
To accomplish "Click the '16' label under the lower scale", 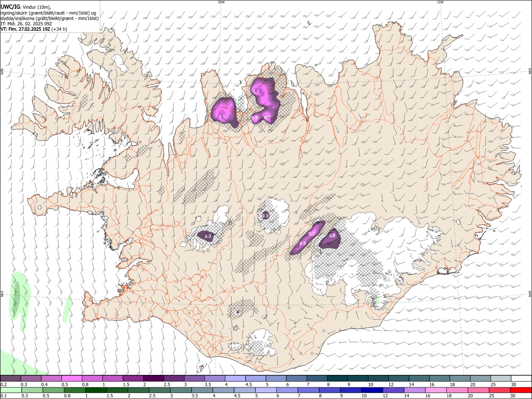I will point(428,396).
